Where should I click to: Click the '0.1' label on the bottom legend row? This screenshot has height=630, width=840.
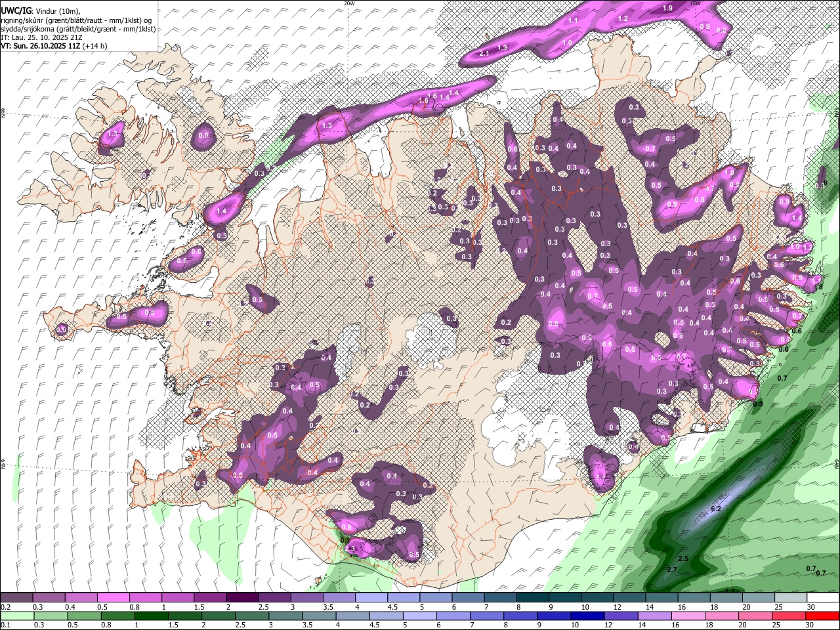(5, 625)
